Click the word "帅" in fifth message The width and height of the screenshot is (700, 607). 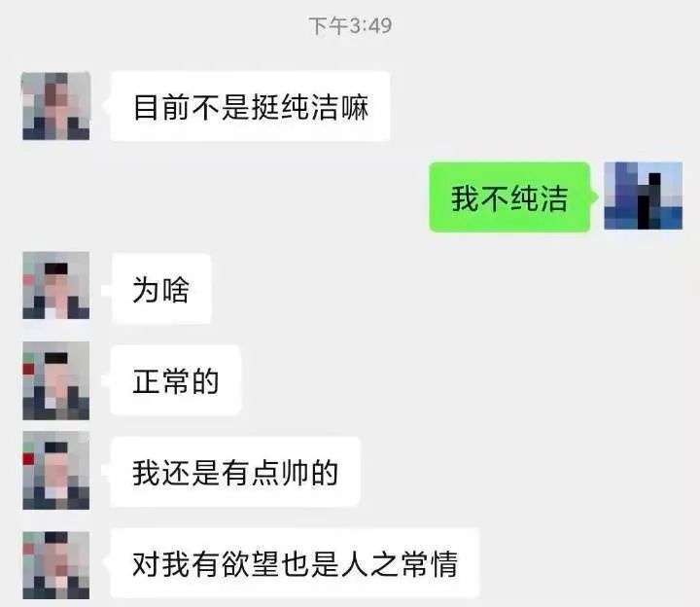(296, 473)
